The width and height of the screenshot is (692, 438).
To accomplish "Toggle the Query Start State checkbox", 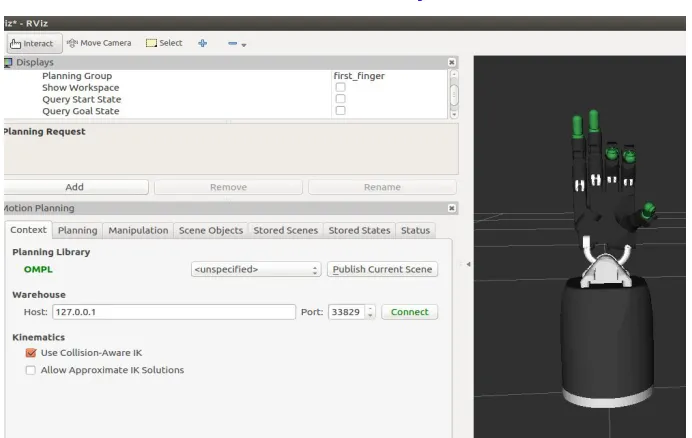I will (x=340, y=98).
